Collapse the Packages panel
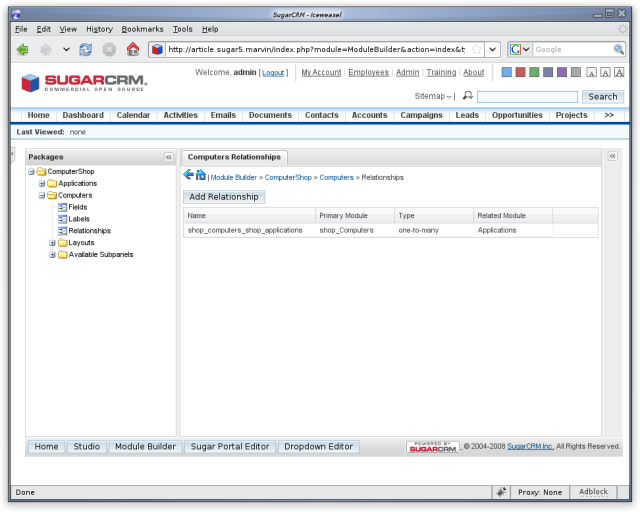This screenshot has width=640, height=512. pos(169,157)
